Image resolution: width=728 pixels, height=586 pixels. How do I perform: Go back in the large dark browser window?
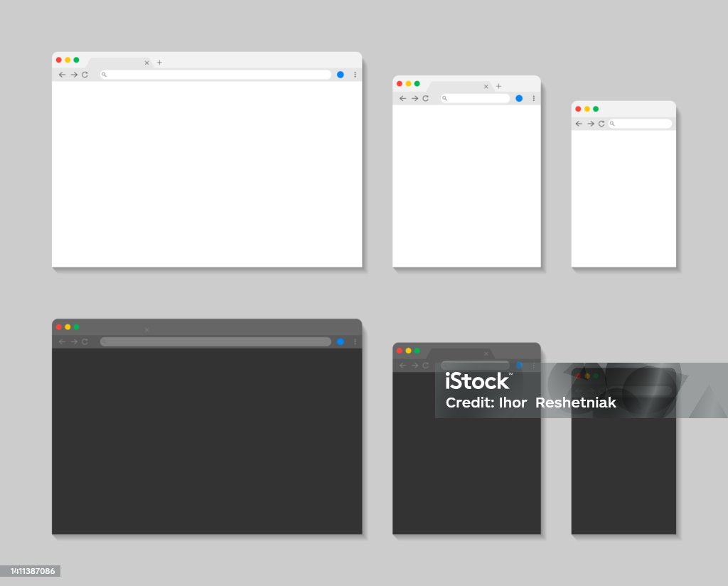pyautogui.click(x=63, y=342)
